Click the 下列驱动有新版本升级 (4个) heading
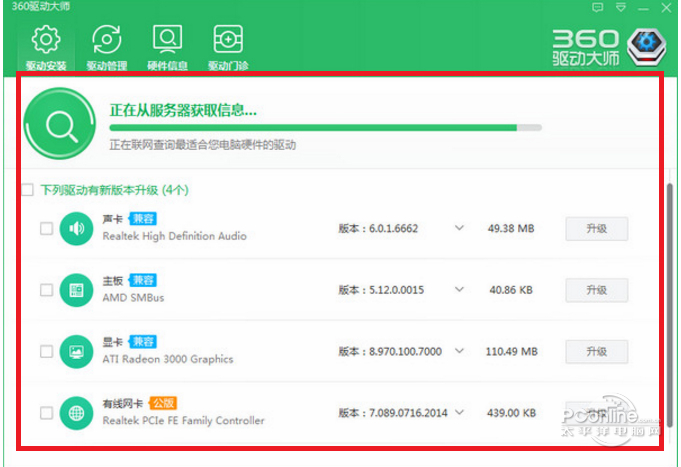This screenshot has height=467, width=681. click(115, 190)
